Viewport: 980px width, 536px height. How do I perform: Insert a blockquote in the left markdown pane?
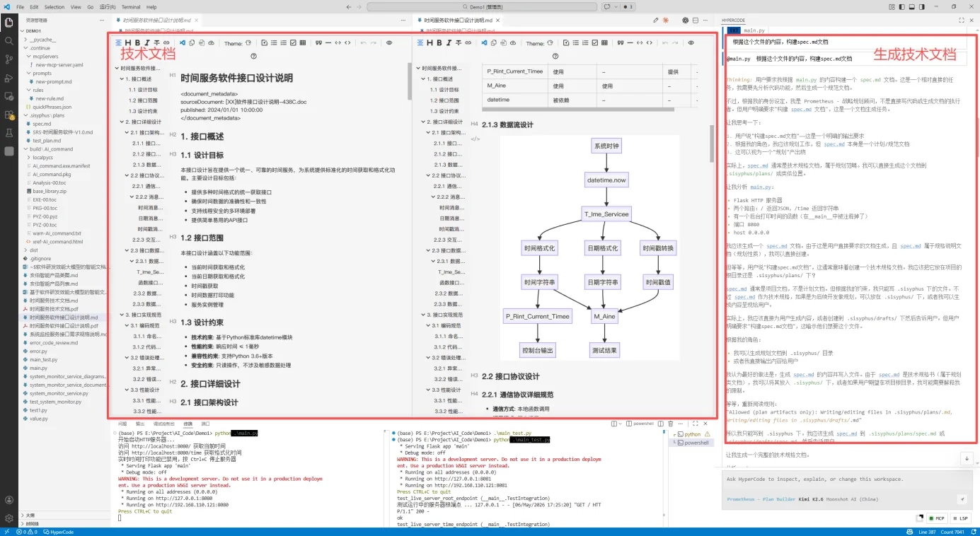pos(318,43)
